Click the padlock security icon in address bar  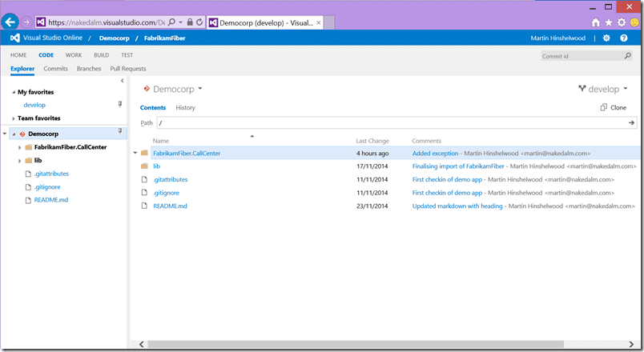click(190, 22)
